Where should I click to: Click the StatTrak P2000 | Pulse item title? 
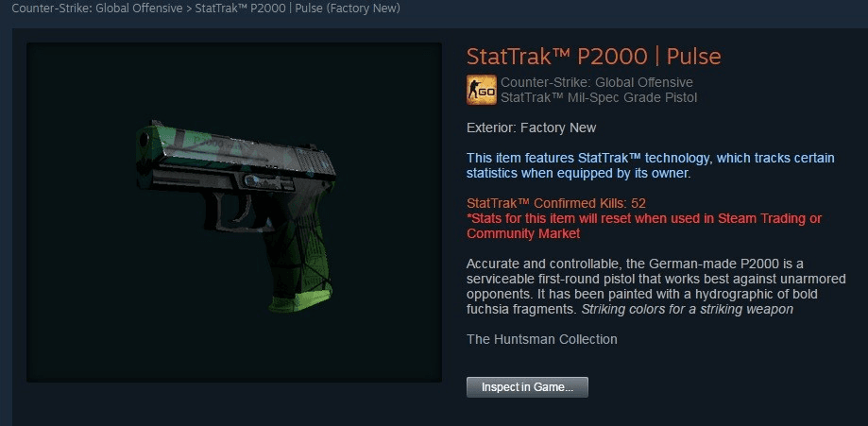pos(593,57)
